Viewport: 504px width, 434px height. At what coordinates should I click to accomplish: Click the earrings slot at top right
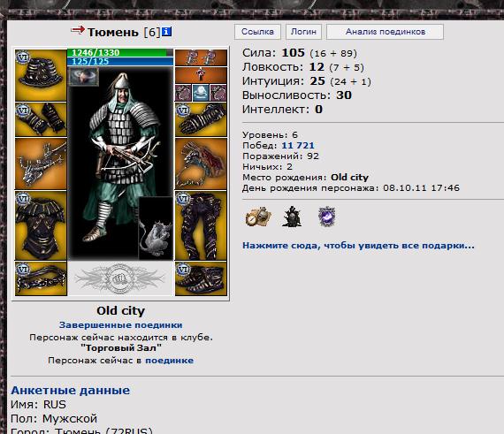(201, 57)
